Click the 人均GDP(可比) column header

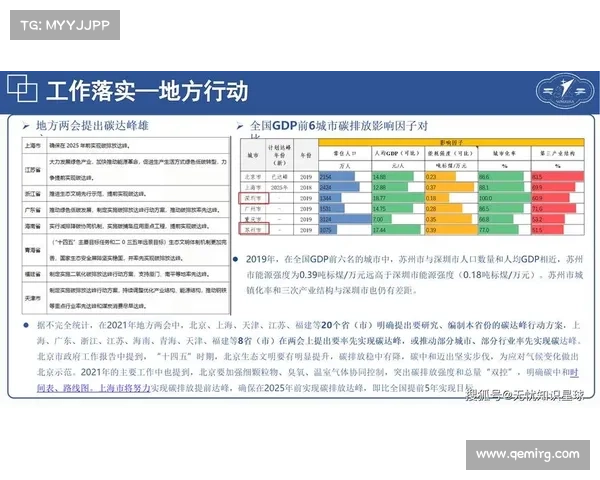[398, 153]
